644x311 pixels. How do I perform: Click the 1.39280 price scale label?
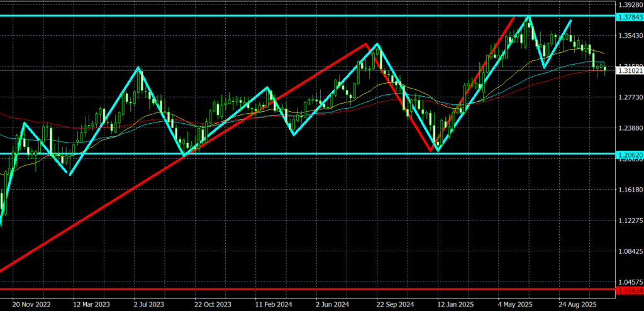(629, 5)
